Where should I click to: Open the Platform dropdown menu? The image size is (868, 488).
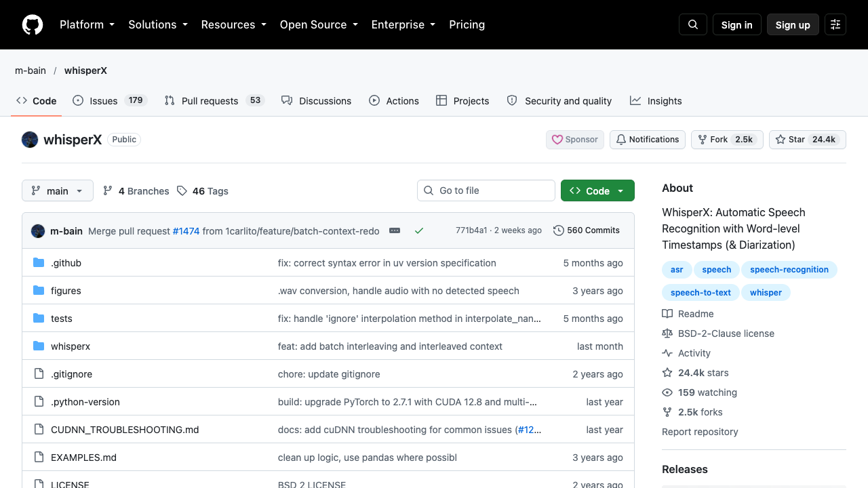[87, 24]
